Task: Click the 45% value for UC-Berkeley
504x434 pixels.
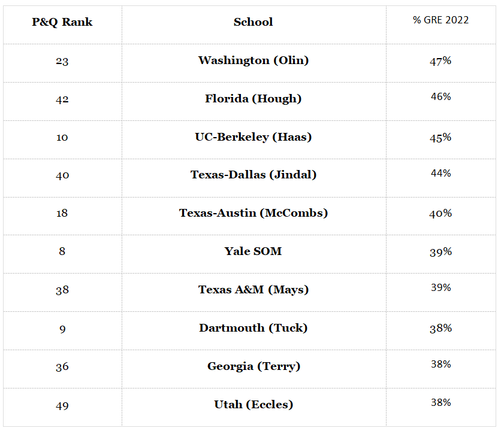Action: coord(440,138)
